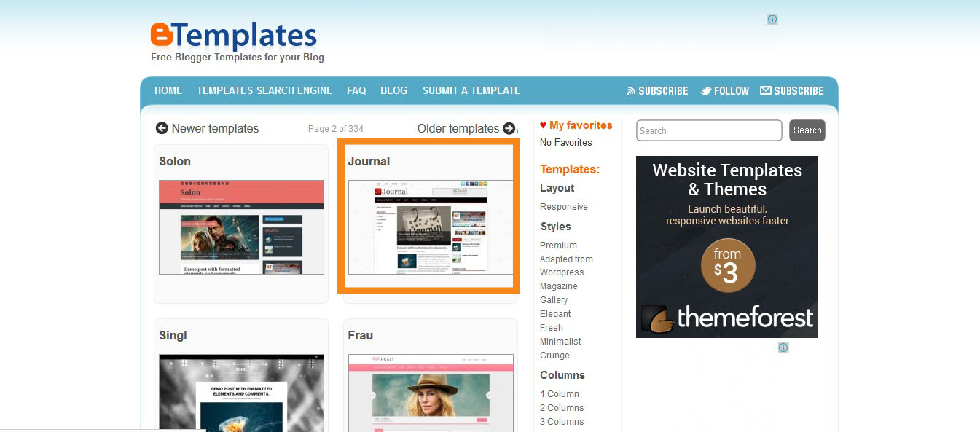Open SUBMIT A TEMPLATE menu item
This screenshot has width=980, height=432.
(x=471, y=90)
